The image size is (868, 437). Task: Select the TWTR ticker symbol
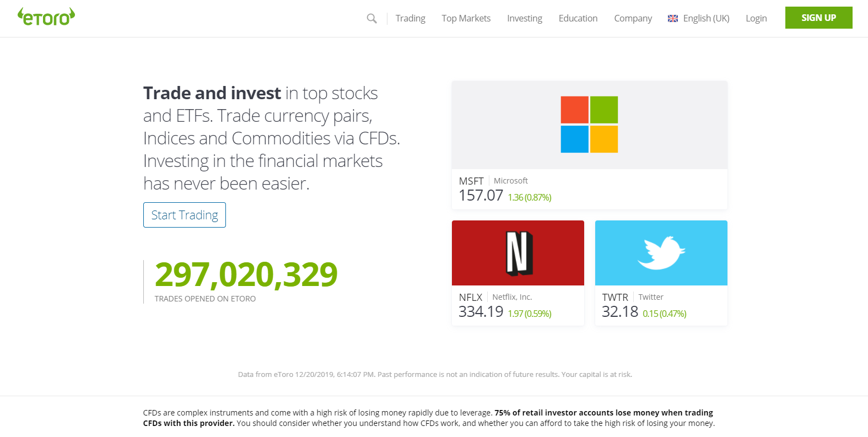point(615,297)
